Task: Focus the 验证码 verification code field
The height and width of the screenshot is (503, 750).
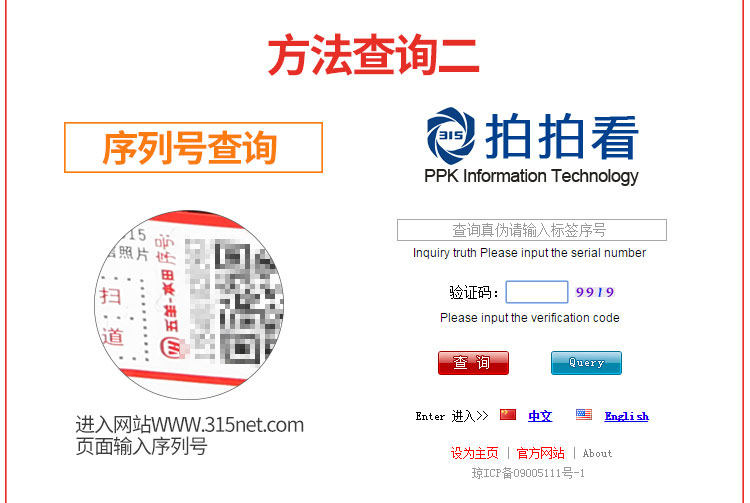Action: (x=537, y=292)
